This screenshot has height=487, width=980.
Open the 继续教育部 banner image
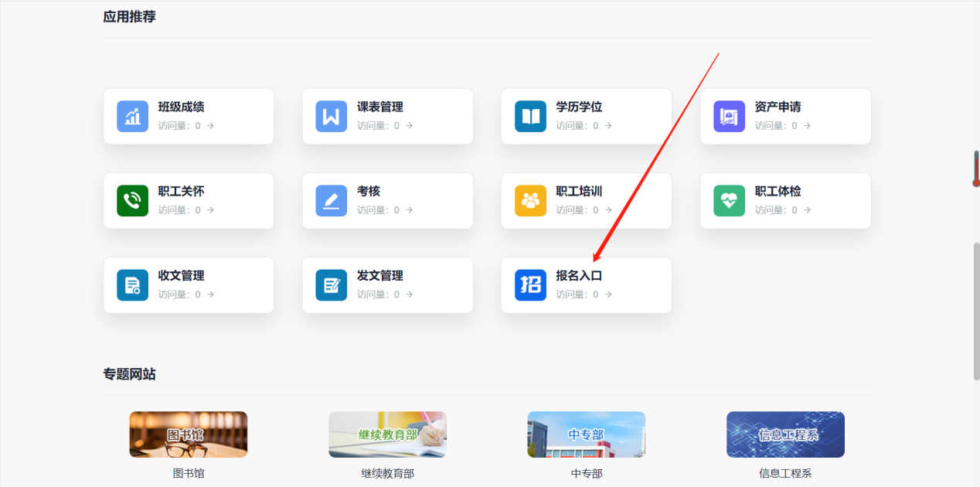coord(387,434)
